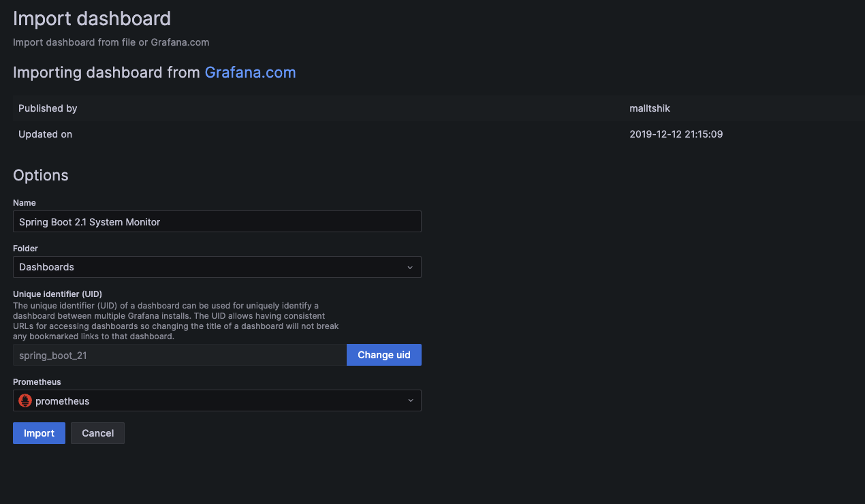Select the prometheus datasource value text
This screenshot has width=865, height=504.
[x=62, y=401]
